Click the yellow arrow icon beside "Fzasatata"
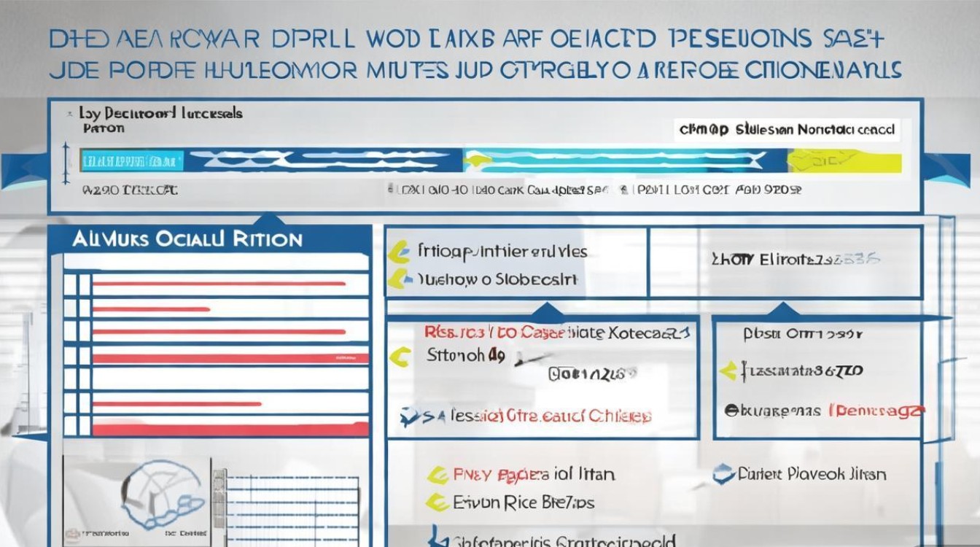Viewport: 980px width, 547px height. [728, 371]
